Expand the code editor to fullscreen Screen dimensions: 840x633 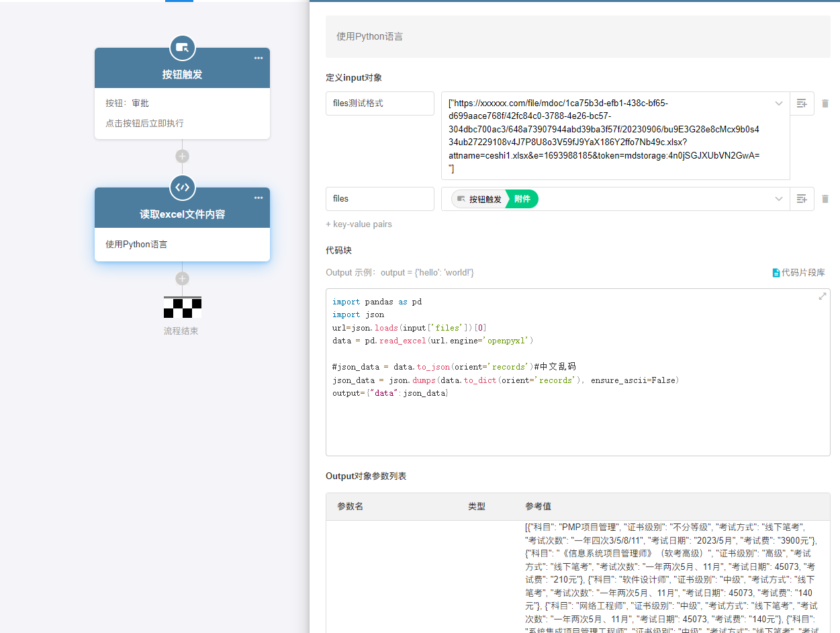point(822,296)
